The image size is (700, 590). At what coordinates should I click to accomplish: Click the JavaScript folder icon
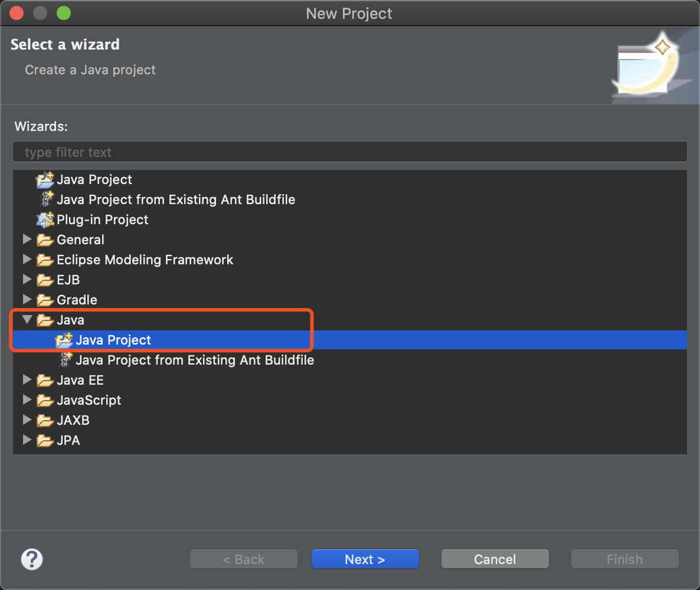(45, 401)
